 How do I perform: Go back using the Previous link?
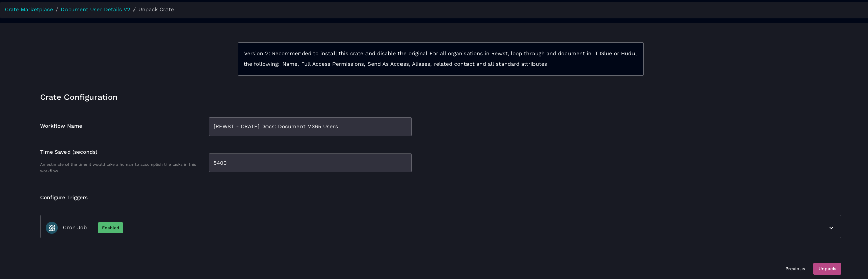click(795, 269)
